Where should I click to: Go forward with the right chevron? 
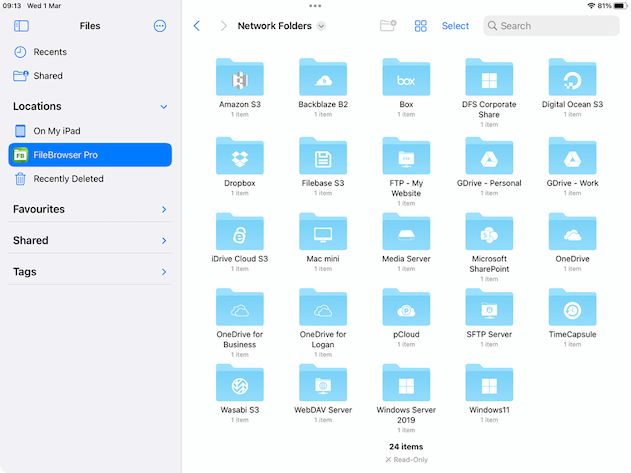coord(224,26)
